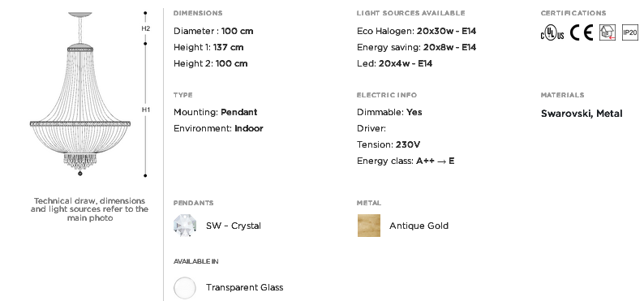Click the IP20 rating icon
The image size is (644, 301).
tap(630, 32)
